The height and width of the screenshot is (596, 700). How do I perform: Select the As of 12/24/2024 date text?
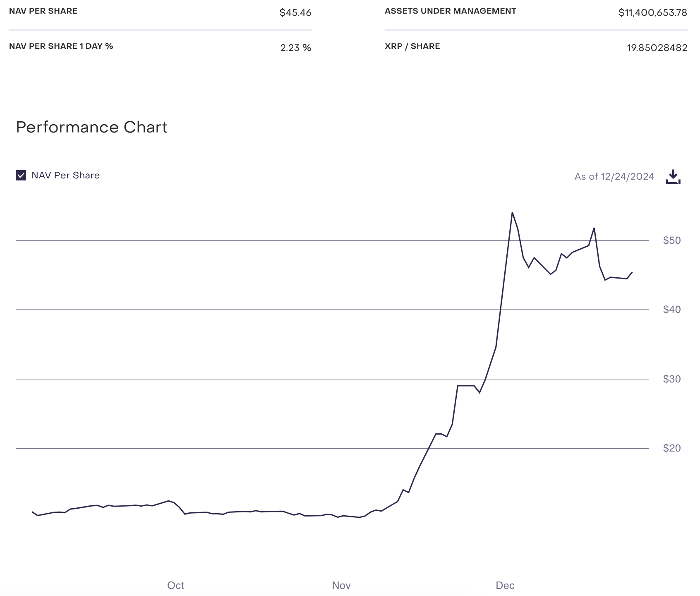[x=614, y=177]
